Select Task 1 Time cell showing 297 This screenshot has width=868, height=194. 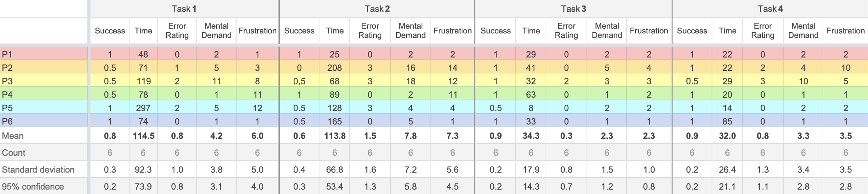click(x=143, y=108)
